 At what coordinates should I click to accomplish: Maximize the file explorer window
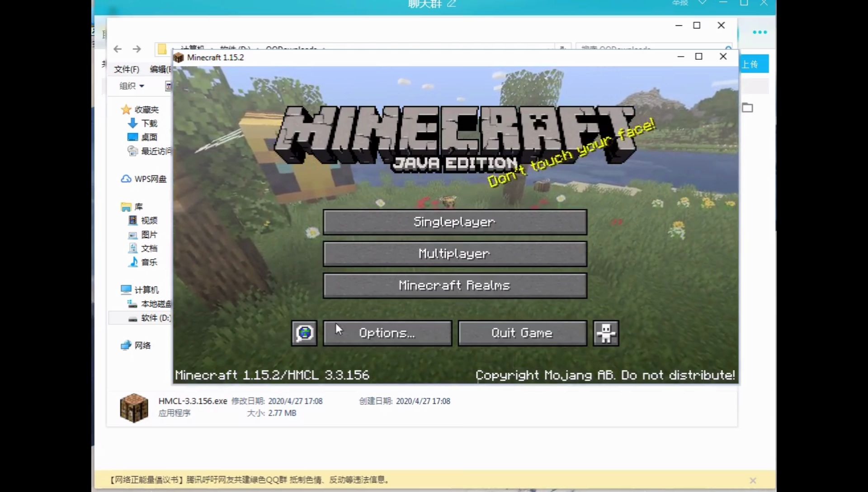pos(697,25)
